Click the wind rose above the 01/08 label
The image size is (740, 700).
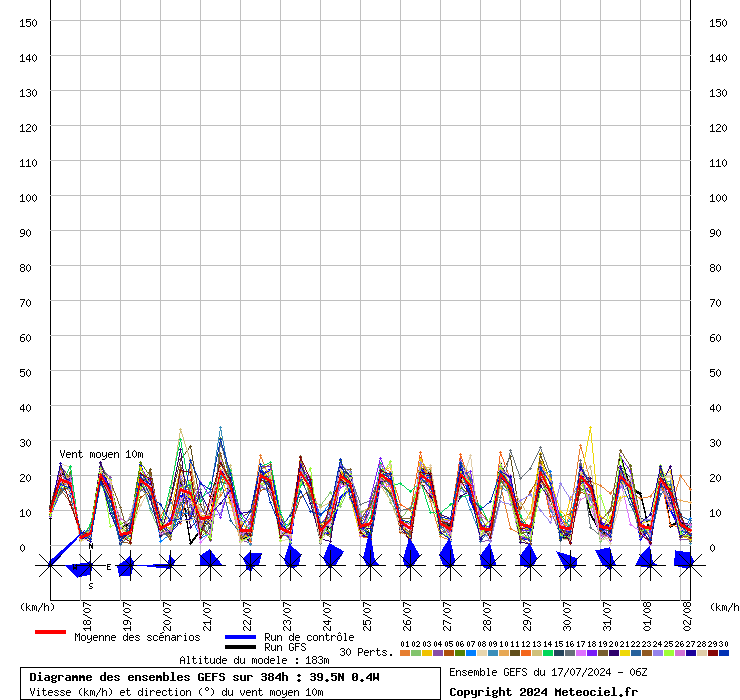(649, 565)
